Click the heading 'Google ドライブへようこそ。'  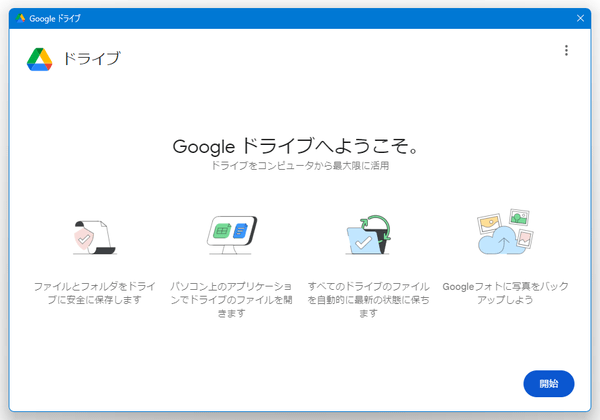[x=296, y=146]
